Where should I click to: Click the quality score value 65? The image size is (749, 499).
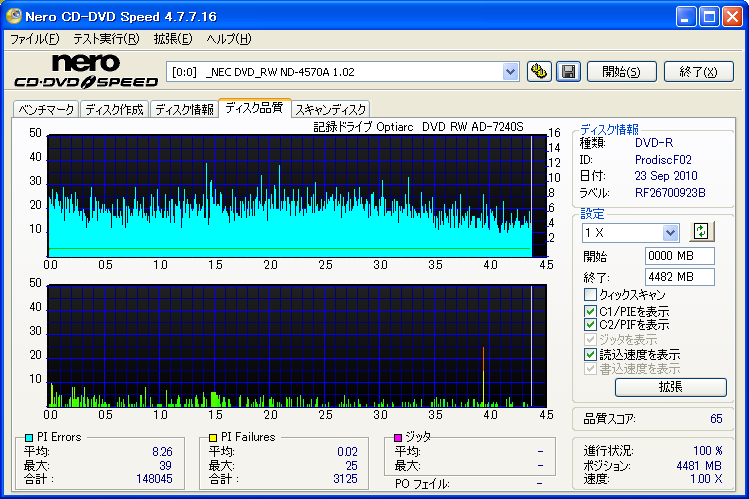[x=716, y=419]
